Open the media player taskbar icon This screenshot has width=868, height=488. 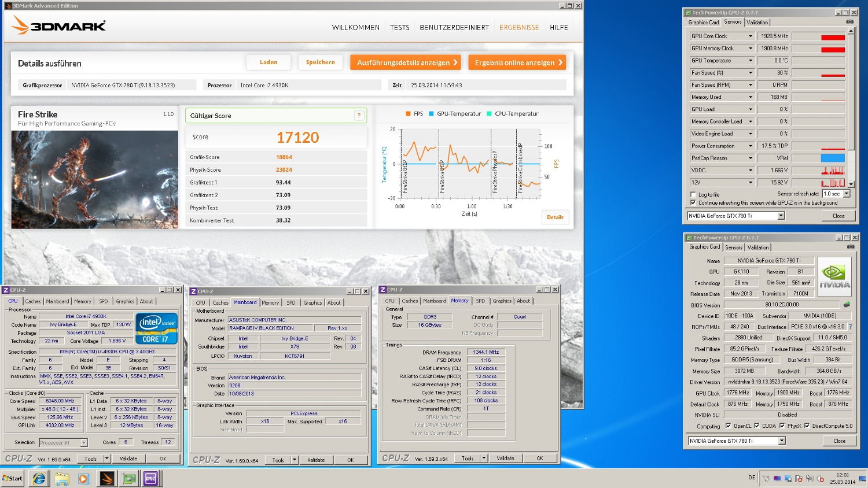(83, 478)
